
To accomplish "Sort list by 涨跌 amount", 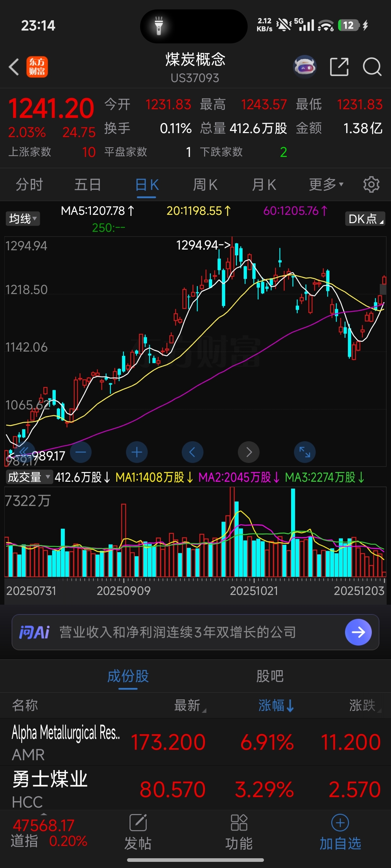I will pos(365,705).
